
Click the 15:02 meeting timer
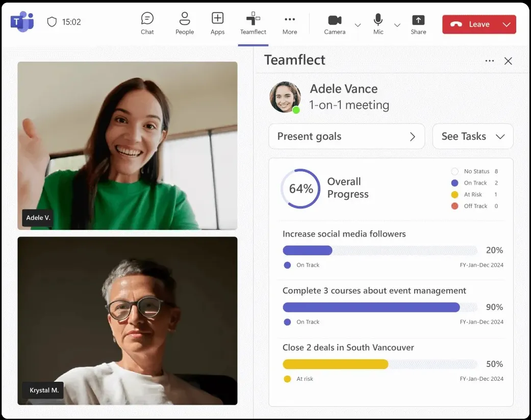(x=71, y=22)
